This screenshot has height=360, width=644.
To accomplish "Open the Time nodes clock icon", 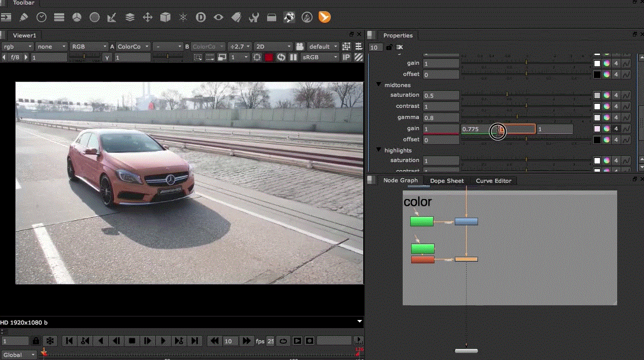I will pos(41,17).
